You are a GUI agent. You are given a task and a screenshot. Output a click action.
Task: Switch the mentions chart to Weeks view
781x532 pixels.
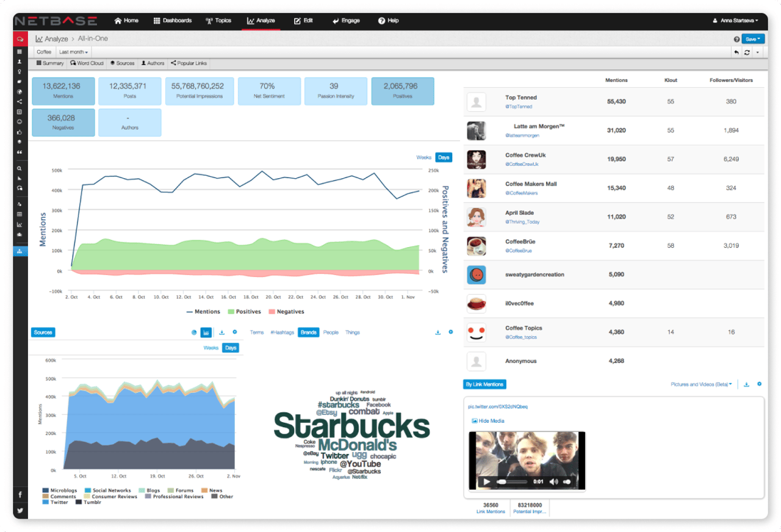click(423, 157)
